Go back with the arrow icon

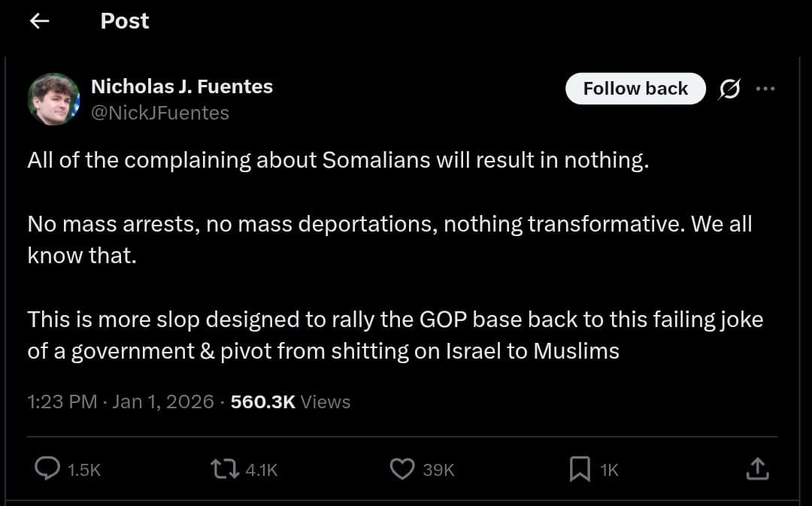[x=38, y=20]
